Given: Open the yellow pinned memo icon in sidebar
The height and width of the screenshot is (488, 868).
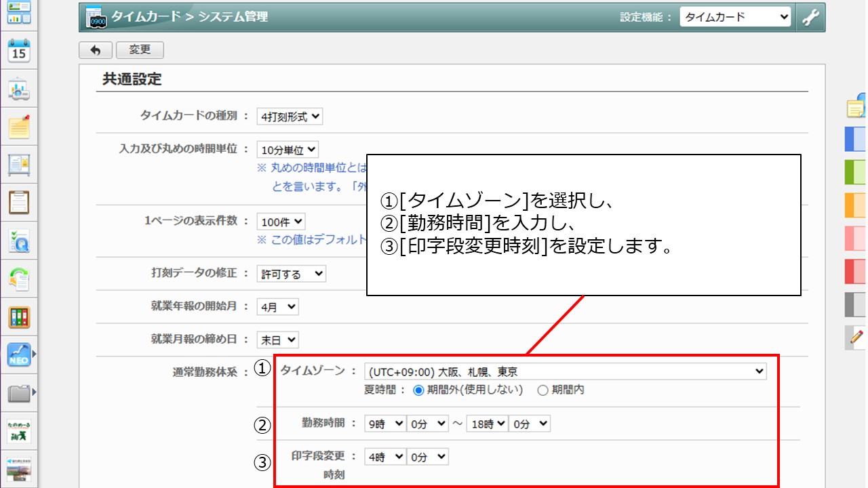Looking at the screenshot, I should pos(19,126).
